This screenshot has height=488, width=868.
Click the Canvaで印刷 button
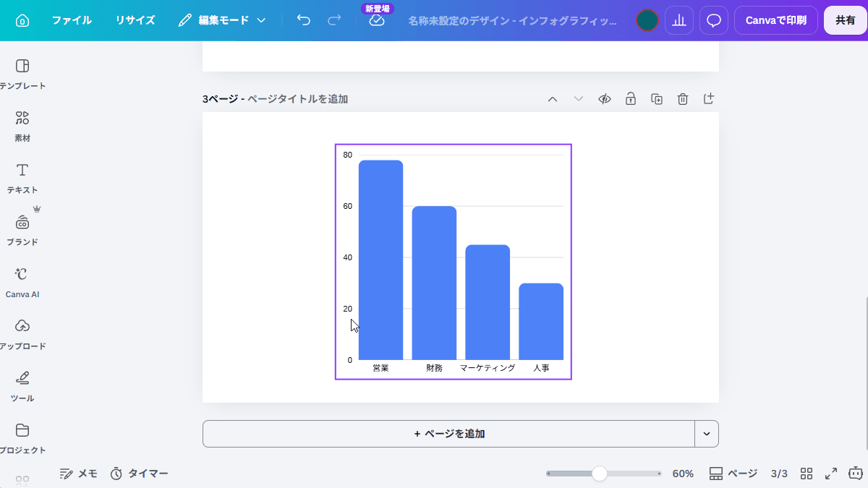(x=776, y=20)
